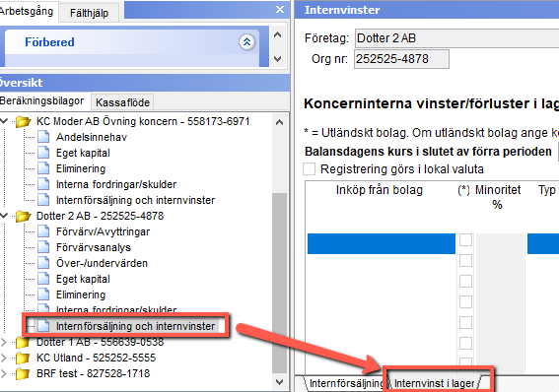The height and width of the screenshot is (392, 559).
Task: Select Över-/undervärden under Dotter 2 AB
Action: [102, 263]
